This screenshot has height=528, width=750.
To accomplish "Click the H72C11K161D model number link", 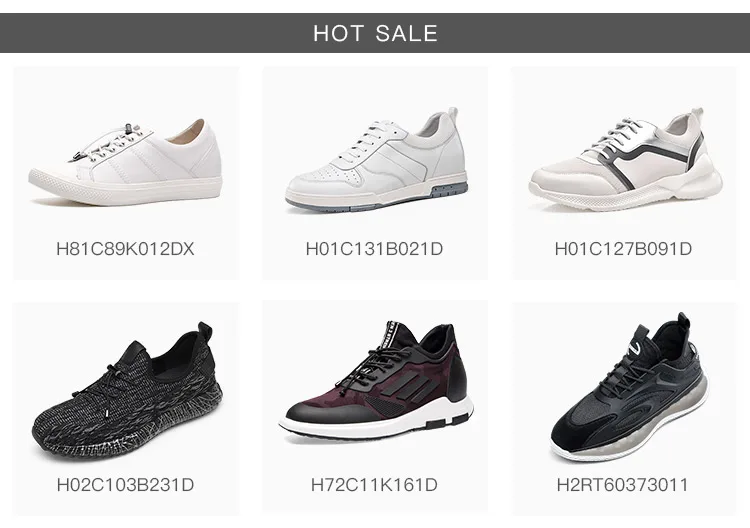I will pyautogui.click(x=375, y=485).
